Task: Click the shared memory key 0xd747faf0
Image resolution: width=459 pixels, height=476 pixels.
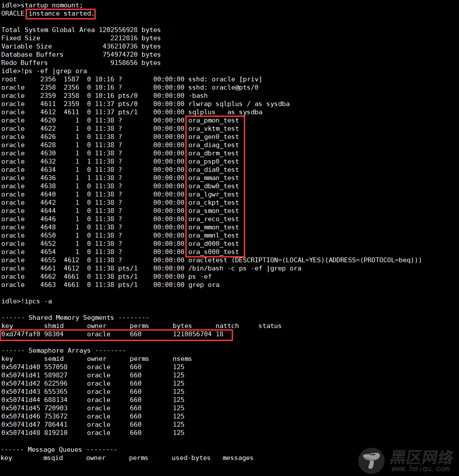Action: [21, 334]
